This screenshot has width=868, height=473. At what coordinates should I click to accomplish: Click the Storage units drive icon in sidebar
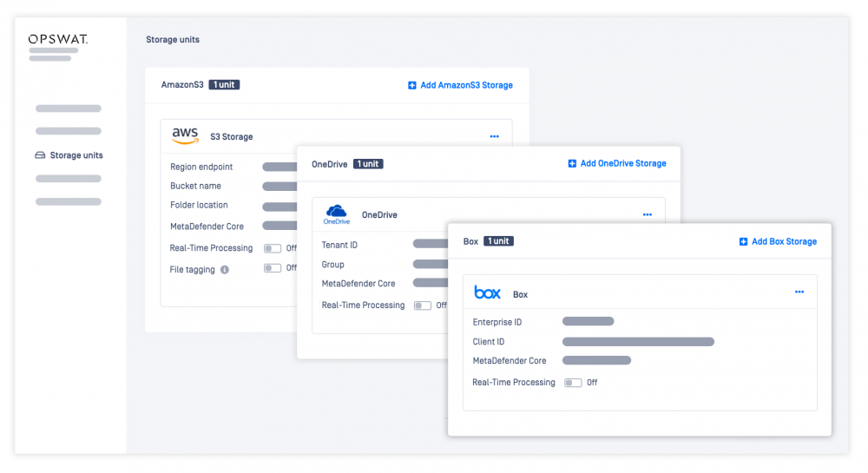(x=40, y=155)
